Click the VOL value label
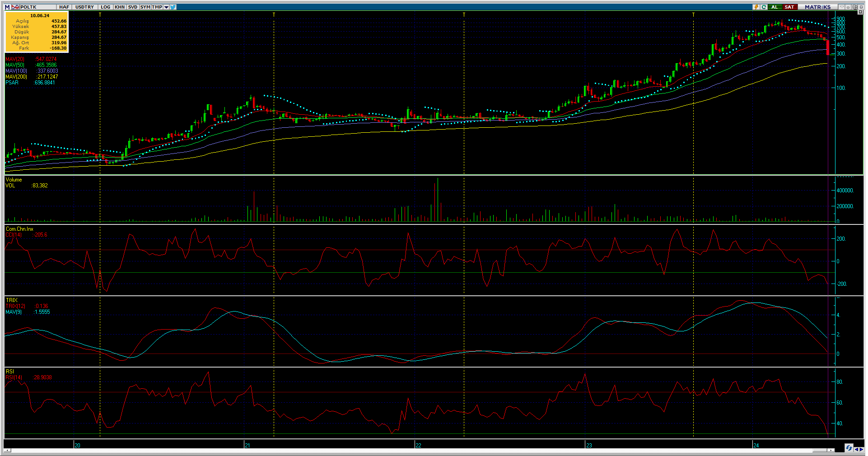868x456 pixels. click(10, 186)
